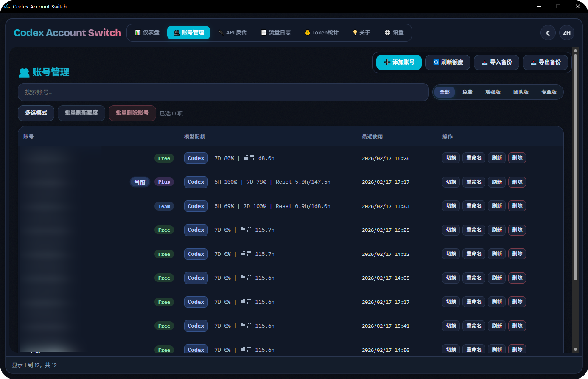Image resolution: width=588 pixels, height=379 pixels.
Task: Click 删除 in the 7D 80% row
Action: [517, 158]
